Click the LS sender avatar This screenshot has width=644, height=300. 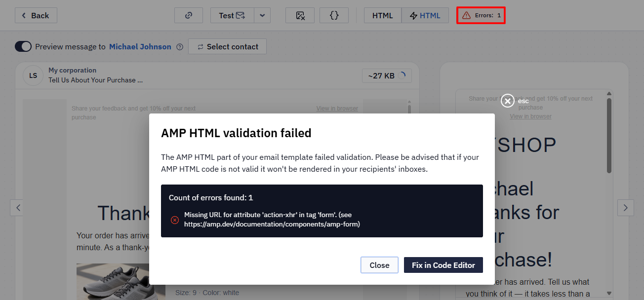click(33, 75)
